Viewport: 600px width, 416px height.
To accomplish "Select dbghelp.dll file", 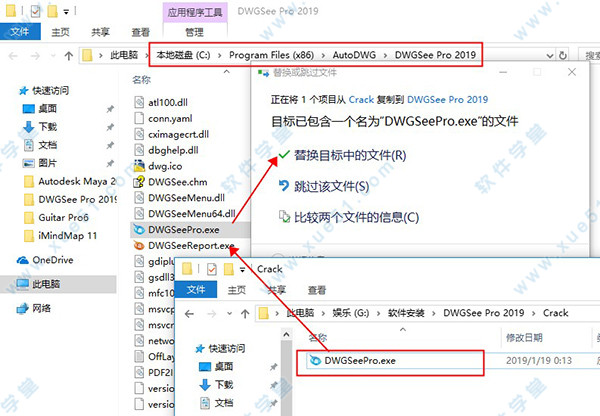I will pyautogui.click(x=173, y=150).
